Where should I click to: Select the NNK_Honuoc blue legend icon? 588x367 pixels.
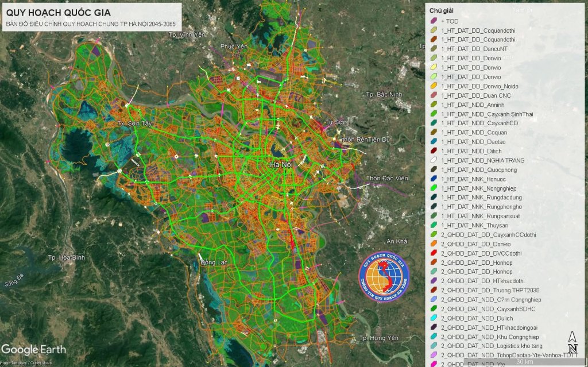[435, 179]
